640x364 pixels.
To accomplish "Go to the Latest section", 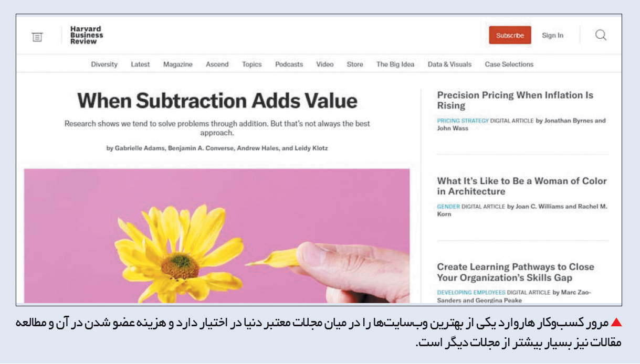I will [140, 65].
